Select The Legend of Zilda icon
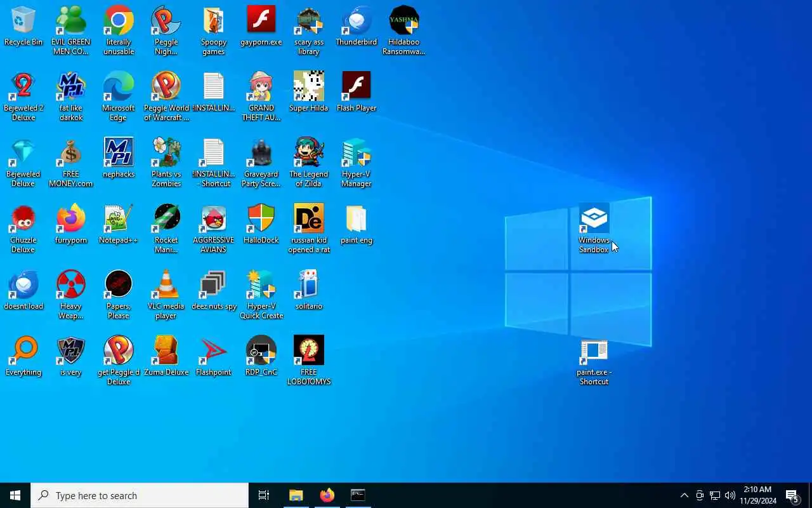The height and width of the screenshot is (508, 812). (309, 163)
